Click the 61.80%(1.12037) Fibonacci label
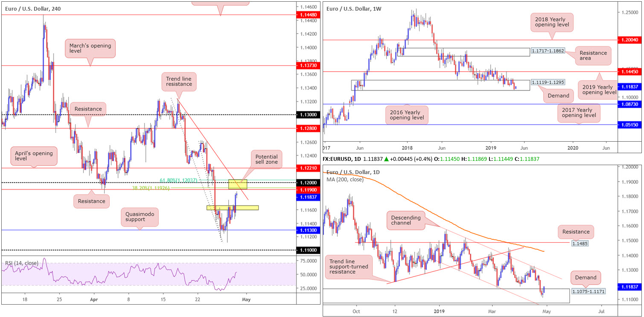The height and width of the screenshot is (317, 644). [178, 180]
